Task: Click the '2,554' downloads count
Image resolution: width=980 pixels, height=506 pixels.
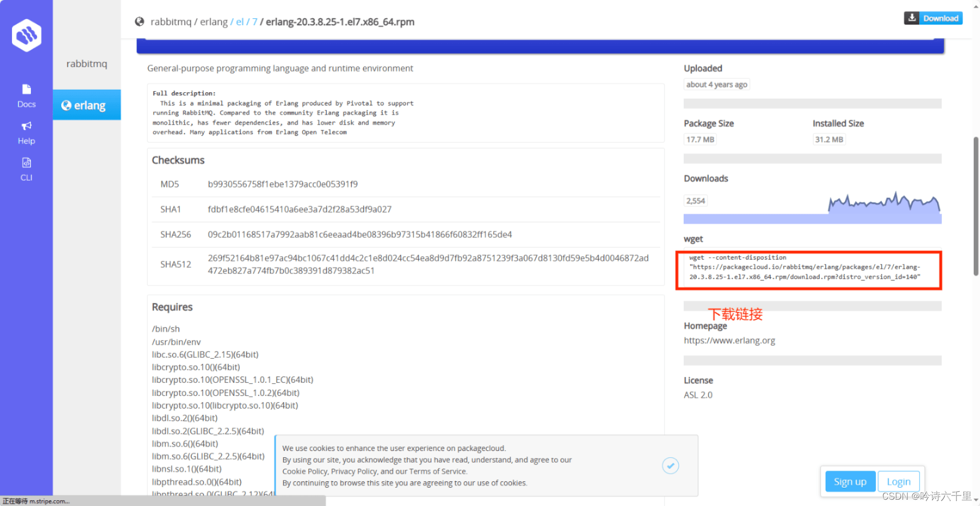Action: 696,201
